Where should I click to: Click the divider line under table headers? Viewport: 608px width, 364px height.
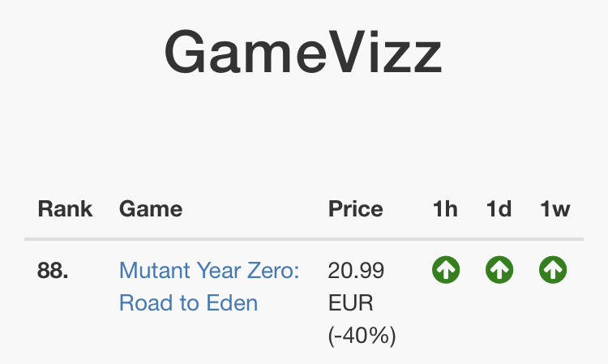(304, 239)
